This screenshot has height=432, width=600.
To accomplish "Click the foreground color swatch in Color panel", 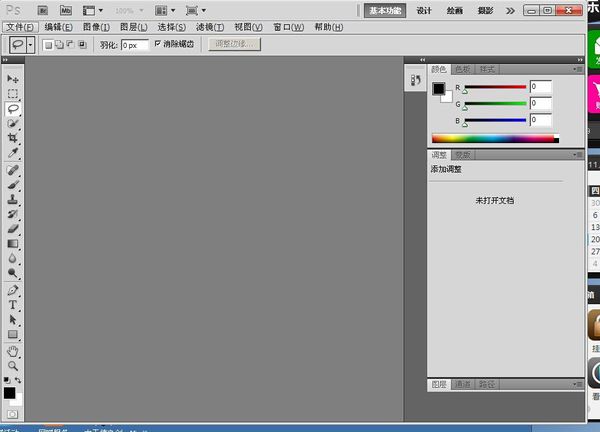I will point(438,89).
